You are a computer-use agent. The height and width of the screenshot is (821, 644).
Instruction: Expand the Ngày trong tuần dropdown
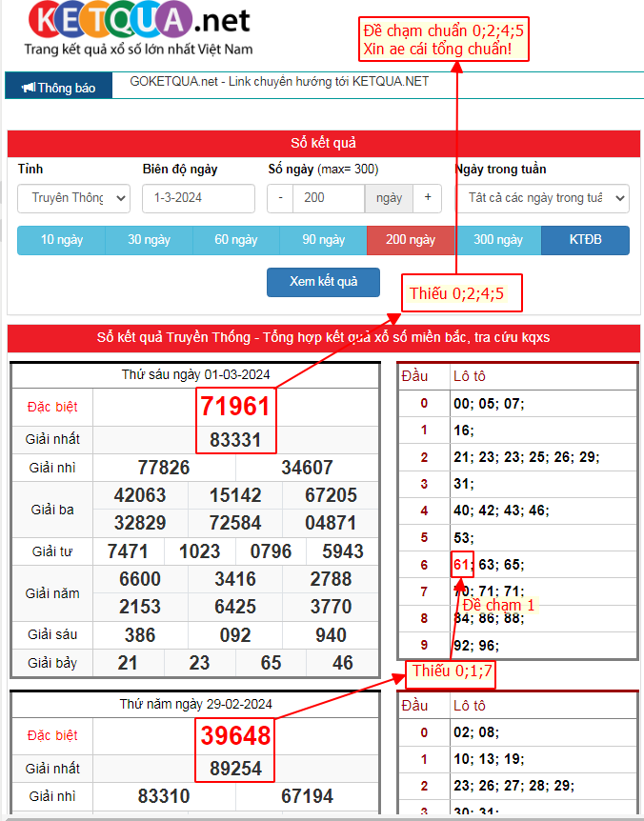542,198
